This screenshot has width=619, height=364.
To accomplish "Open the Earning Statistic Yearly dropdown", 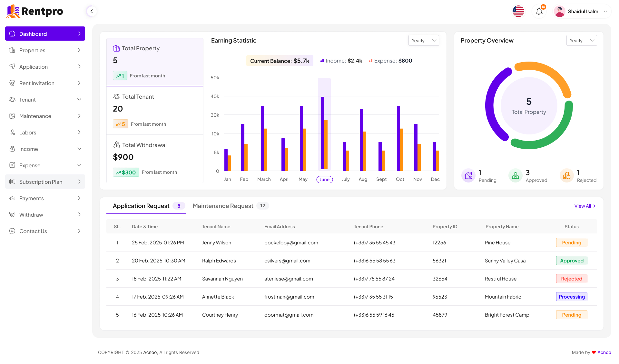I will (x=424, y=40).
